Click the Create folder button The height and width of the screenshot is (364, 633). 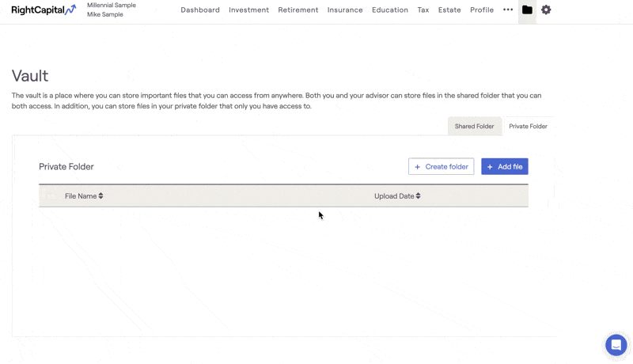441,167
